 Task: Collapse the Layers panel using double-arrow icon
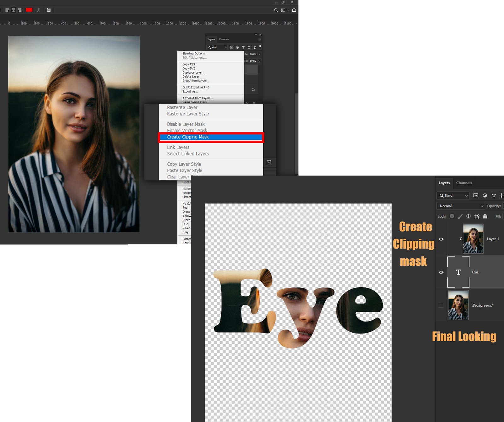[x=256, y=35]
